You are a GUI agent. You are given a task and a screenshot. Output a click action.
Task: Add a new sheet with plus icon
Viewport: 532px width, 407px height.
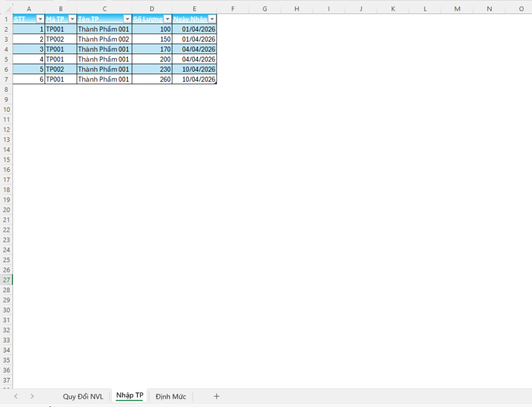[217, 396]
